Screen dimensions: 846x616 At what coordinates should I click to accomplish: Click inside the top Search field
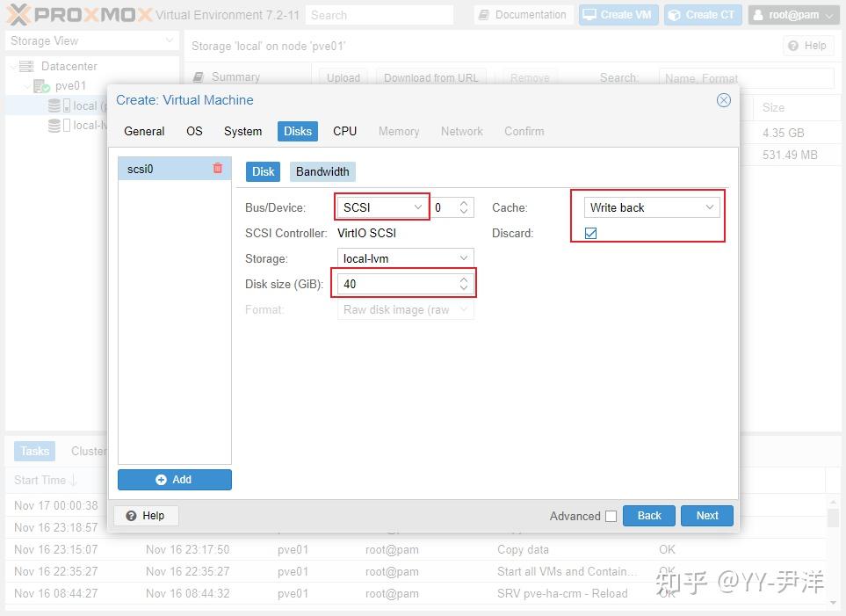point(380,14)
